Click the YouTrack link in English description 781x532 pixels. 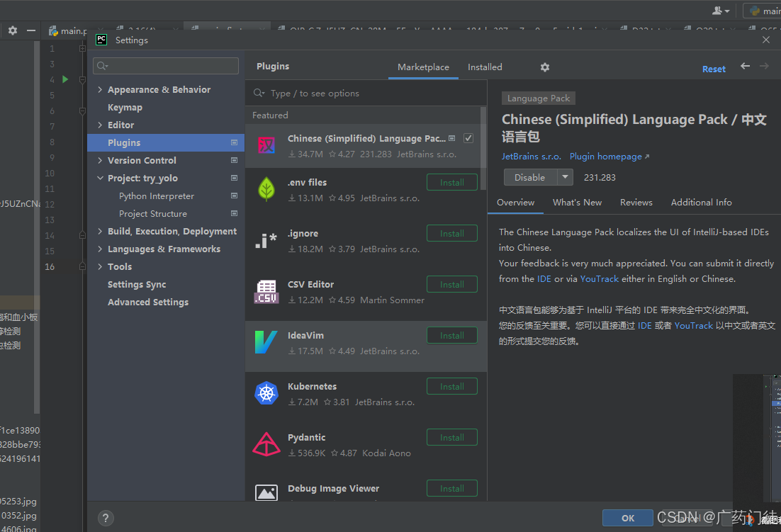599,278
